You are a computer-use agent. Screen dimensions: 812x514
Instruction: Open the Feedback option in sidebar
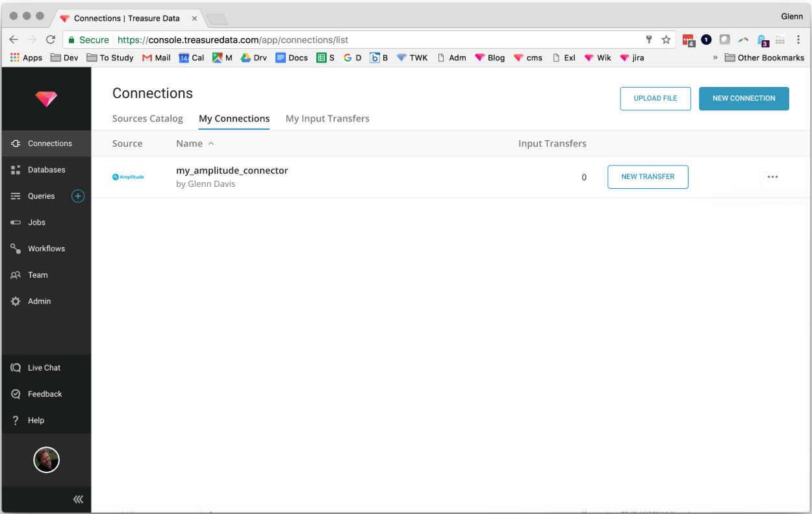pos(45,394)
